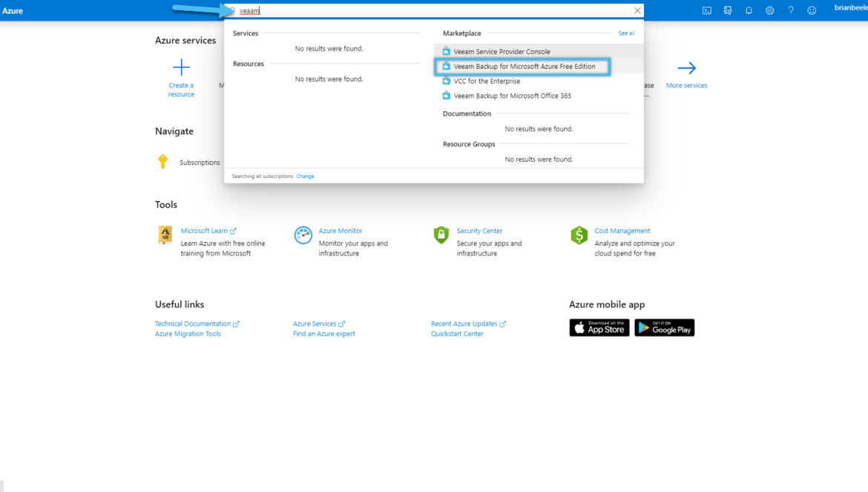
Task: Open the Directory and subscription filter
Action: [728, 10]
